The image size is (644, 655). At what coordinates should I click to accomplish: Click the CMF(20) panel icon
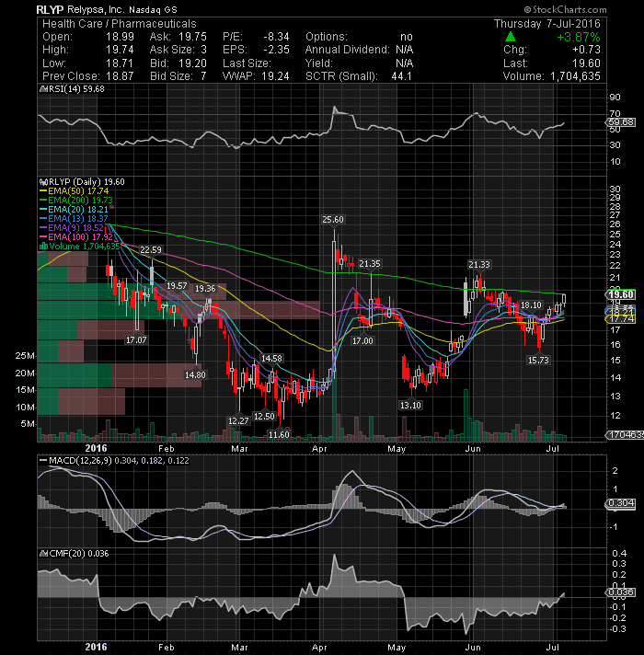43,554
